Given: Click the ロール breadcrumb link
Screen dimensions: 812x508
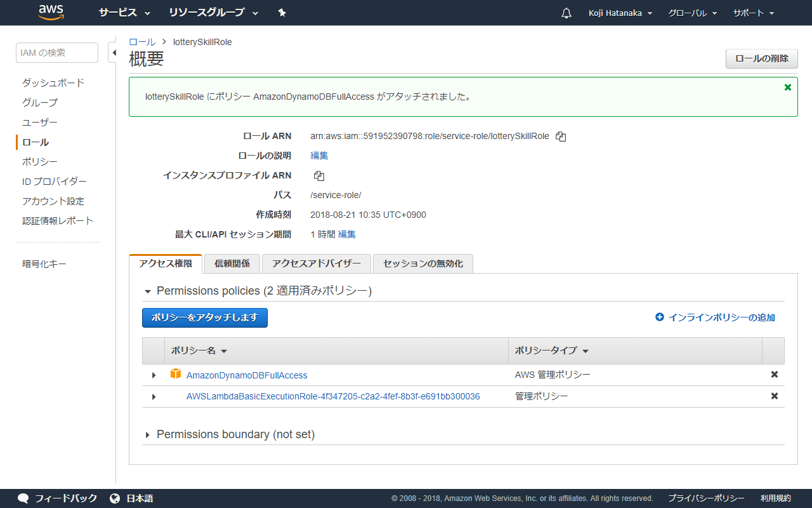Looking at the screenshot, I should point(142,42).
